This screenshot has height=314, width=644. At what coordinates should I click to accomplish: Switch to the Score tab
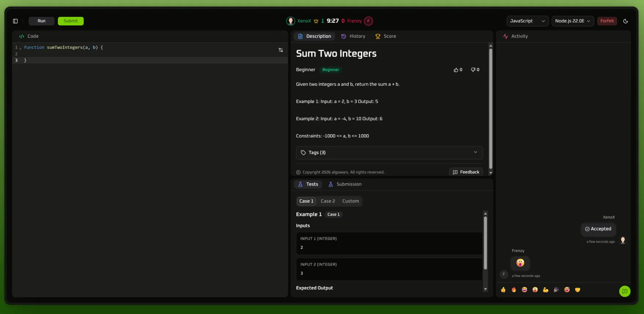coord(385,36)
